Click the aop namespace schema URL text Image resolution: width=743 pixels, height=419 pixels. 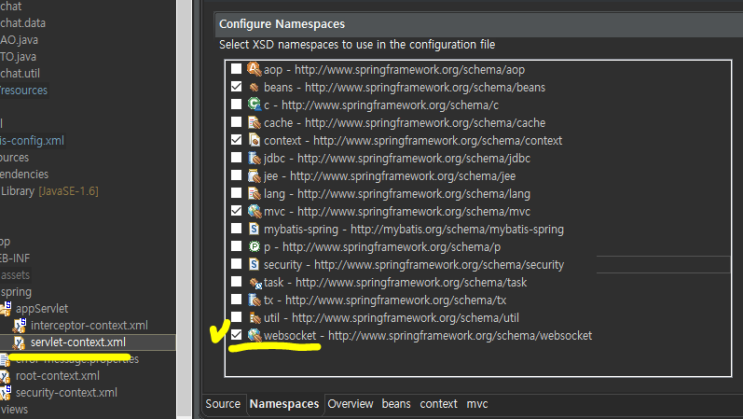pos(409,70)
